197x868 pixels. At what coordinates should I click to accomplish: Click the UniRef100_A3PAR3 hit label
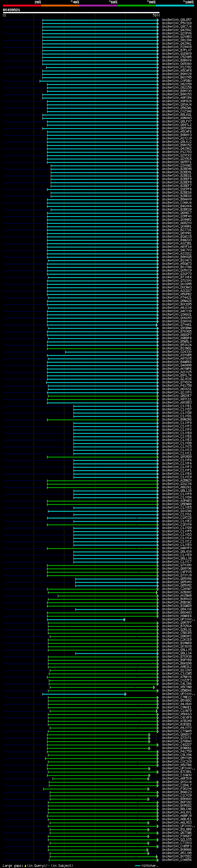(176, 501)
